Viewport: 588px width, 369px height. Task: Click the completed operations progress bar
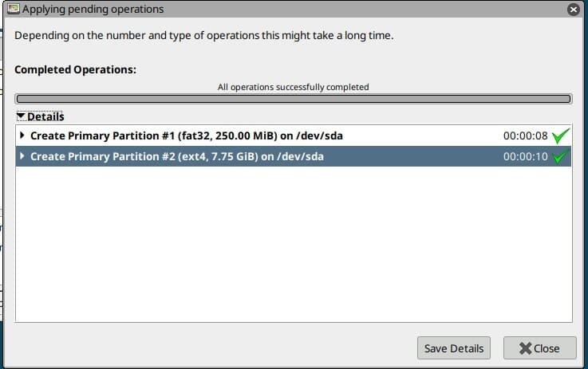click(294, 100)
